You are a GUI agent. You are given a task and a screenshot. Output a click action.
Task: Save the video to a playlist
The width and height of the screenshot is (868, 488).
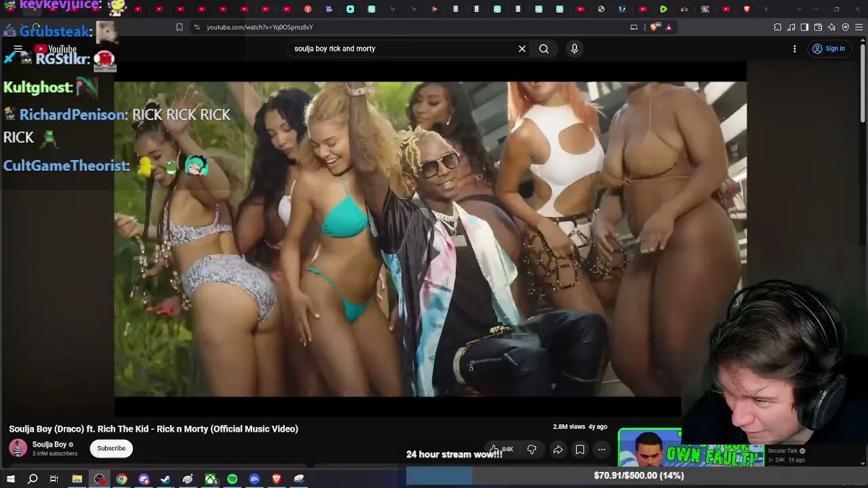580,449
